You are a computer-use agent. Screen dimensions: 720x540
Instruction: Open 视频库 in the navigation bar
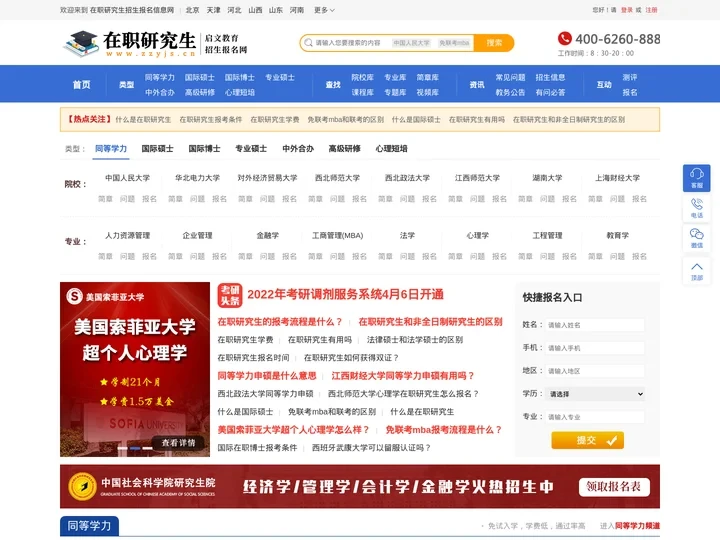[x=428, y=92]
